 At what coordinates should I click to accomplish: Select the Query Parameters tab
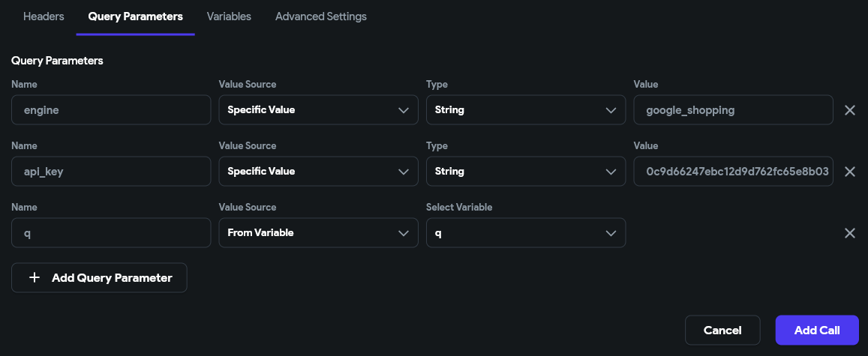[135, 16]
